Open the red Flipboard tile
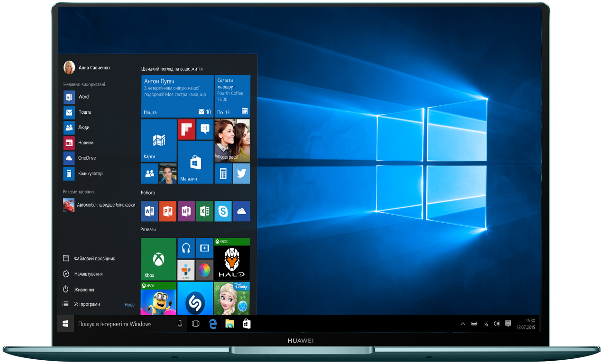This screenshot has width=603, height=364. pos(186,129)
